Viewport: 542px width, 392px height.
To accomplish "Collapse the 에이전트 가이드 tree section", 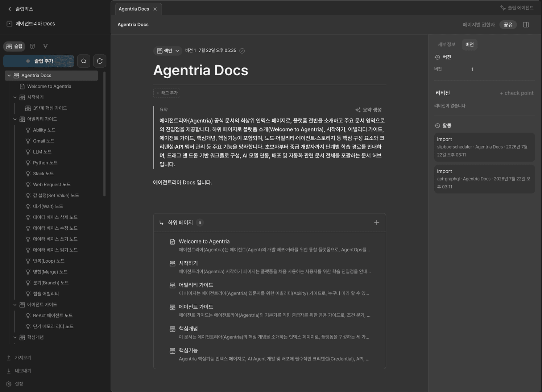I will pos(15,305).
